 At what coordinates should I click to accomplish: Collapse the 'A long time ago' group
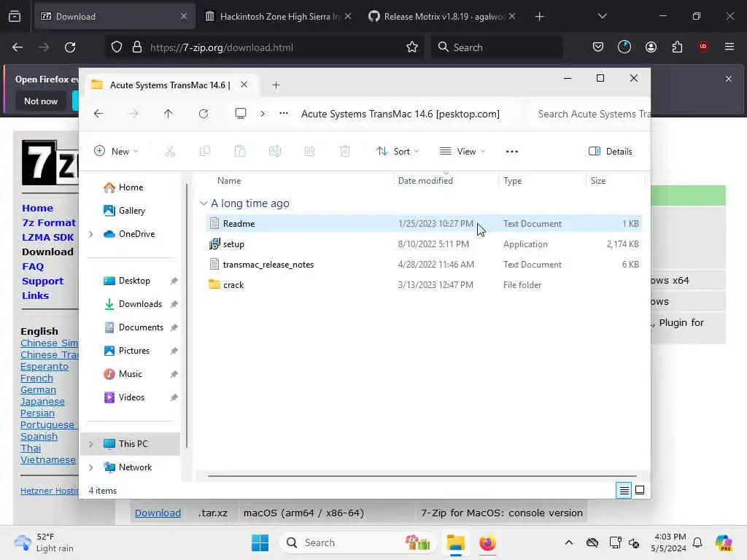tap(204, 203)
